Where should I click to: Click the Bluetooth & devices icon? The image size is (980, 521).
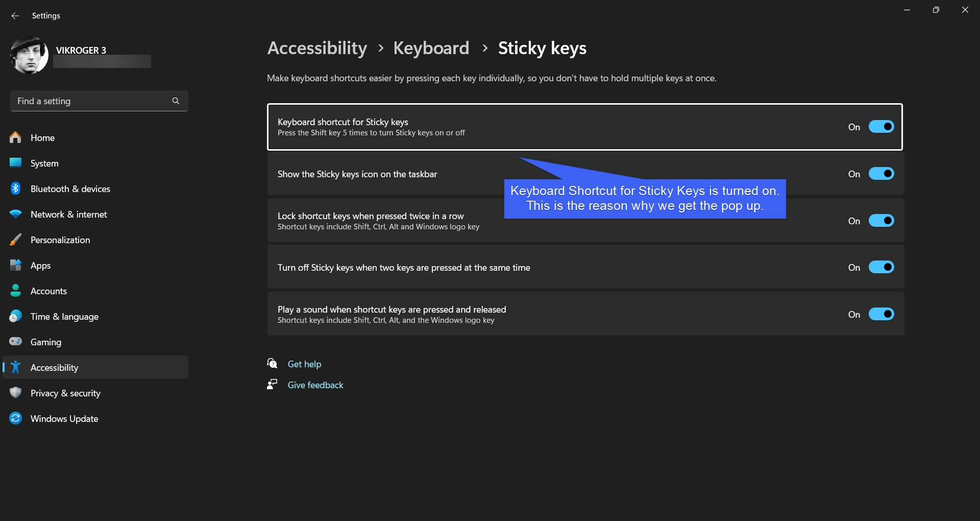[16, 188]
